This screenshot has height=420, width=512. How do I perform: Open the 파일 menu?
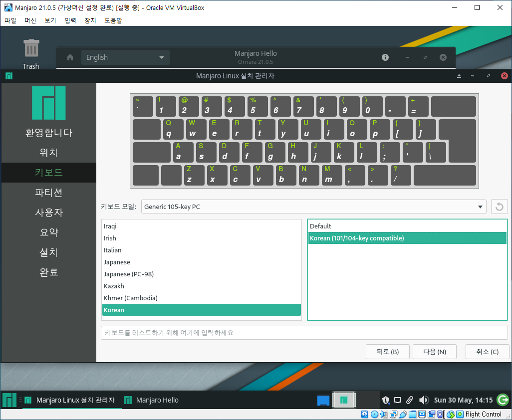(10, 20)
